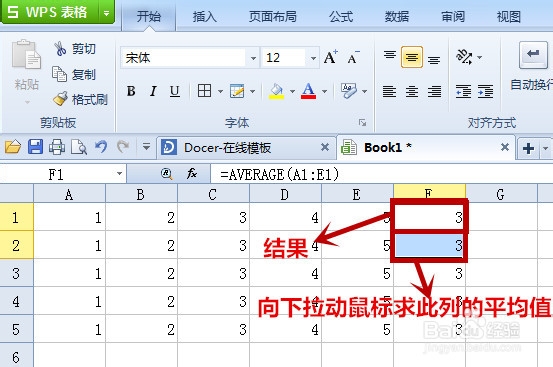This screenshot has height=367, width=553.
Task: Align text right
Action: click(434, 91)
